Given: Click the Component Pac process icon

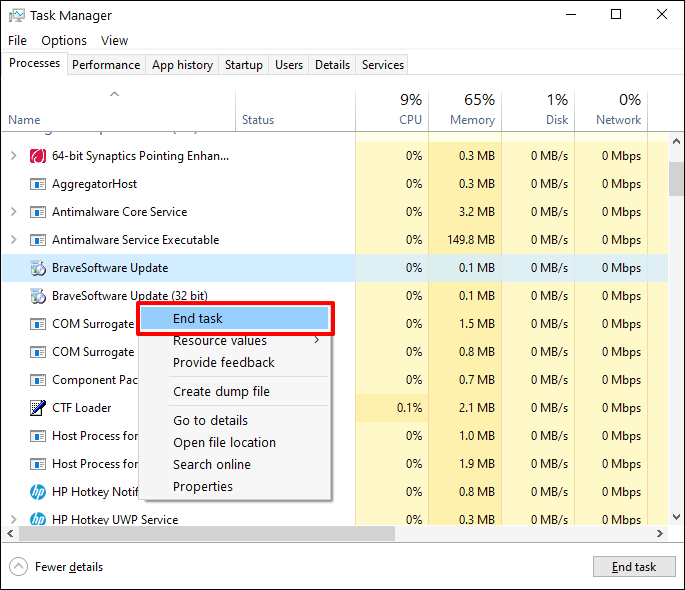Looking at the screenshot, I should pyautogui.click(x=38, y=380).
